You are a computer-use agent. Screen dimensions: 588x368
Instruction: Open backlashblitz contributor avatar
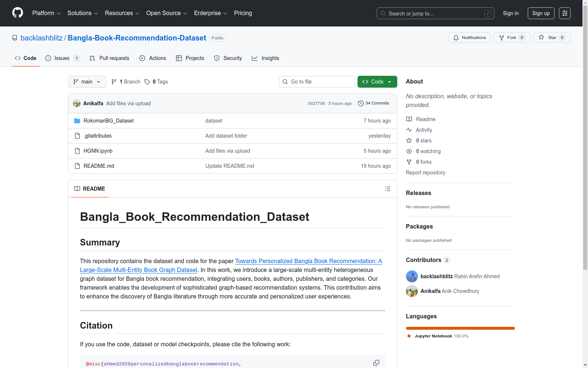click(412, 276)
